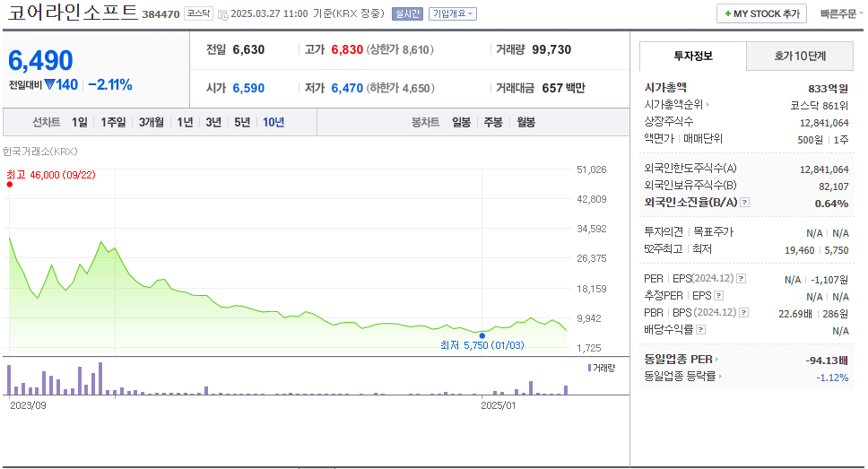Expand the 빠른주문 dropdown

(x=841, y=13)
